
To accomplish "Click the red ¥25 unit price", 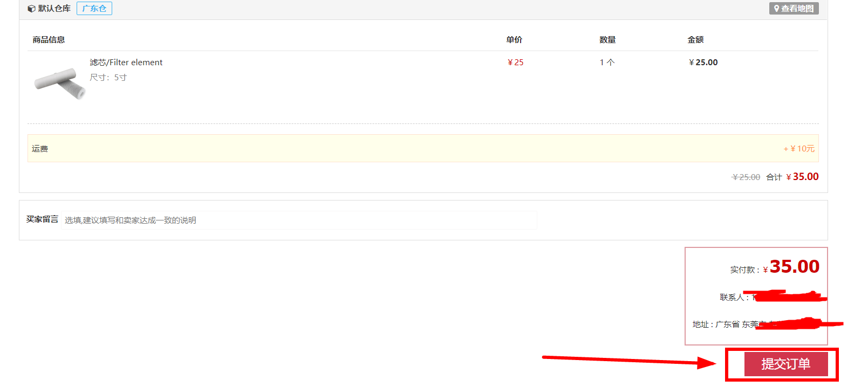I will (515, 63).
